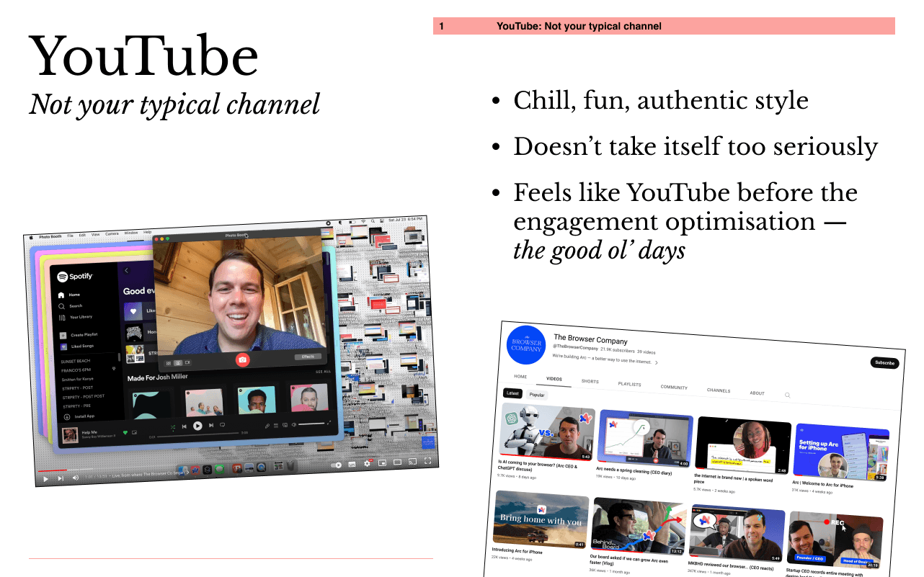Adjust the Spotify volume slider
This screenshot has height=577, width=924.
coord(311,424)
